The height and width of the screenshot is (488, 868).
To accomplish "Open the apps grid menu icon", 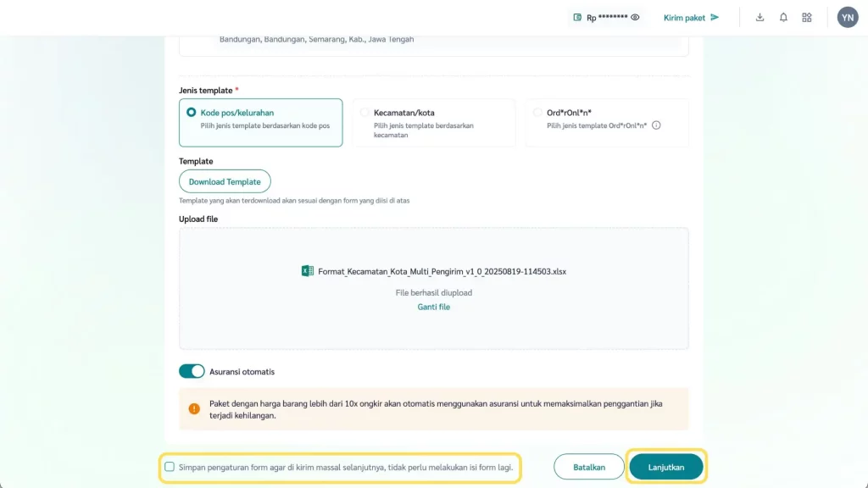I will click(807, 18).
